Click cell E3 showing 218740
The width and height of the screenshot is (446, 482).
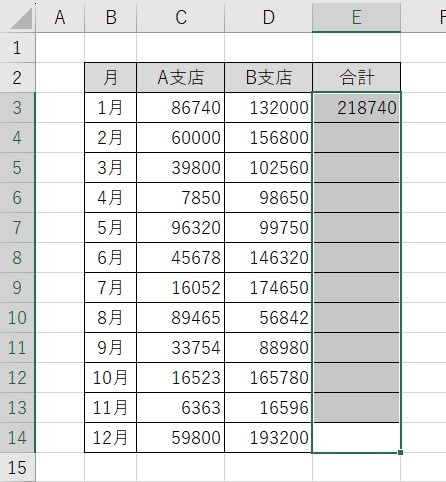[x=356, y=108]
